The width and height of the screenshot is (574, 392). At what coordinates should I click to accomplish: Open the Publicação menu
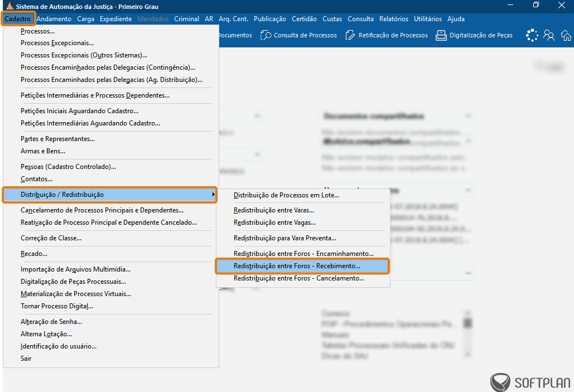(270, 18)
